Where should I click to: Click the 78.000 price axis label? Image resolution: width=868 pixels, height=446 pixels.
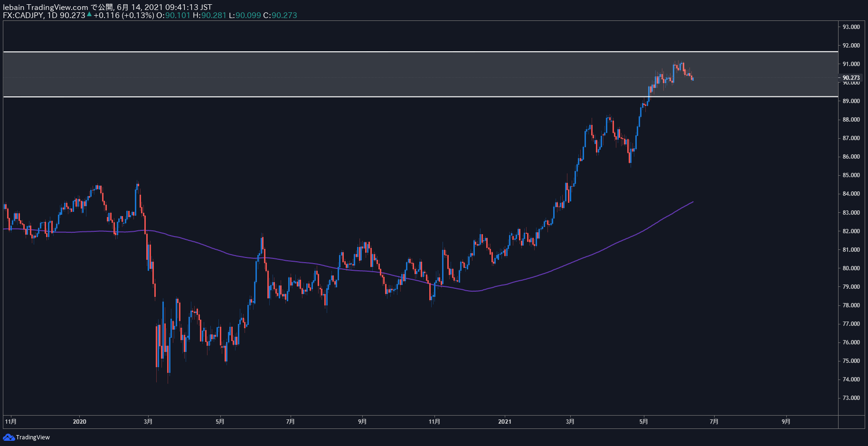point(851,305)
